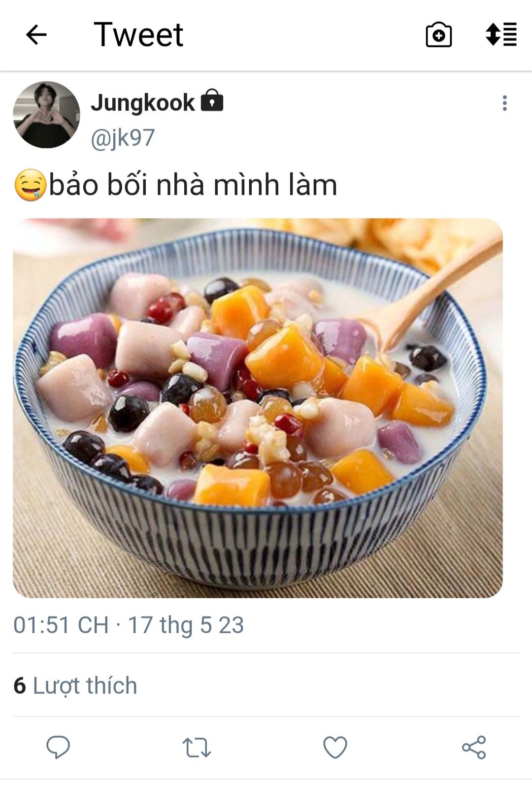Open the three-dot menu of Jungkook's tweet
This screenshot has width=532, height=788.
point(504,103)
